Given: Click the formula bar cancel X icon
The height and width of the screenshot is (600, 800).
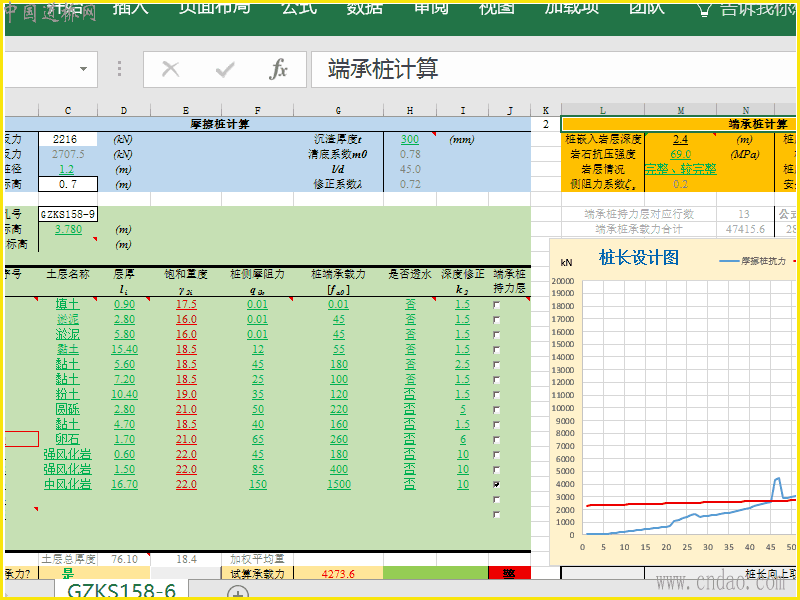Looking at the screenshot, I should [171, 69].
